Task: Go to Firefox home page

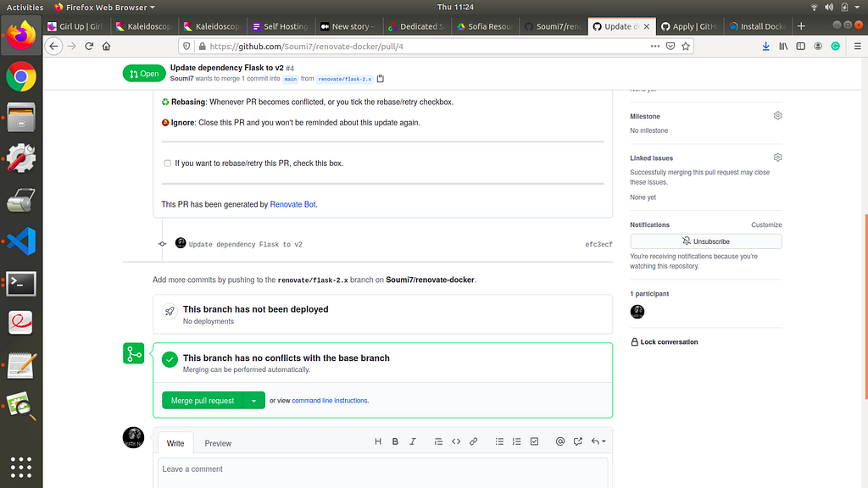Action: point(106,47)
